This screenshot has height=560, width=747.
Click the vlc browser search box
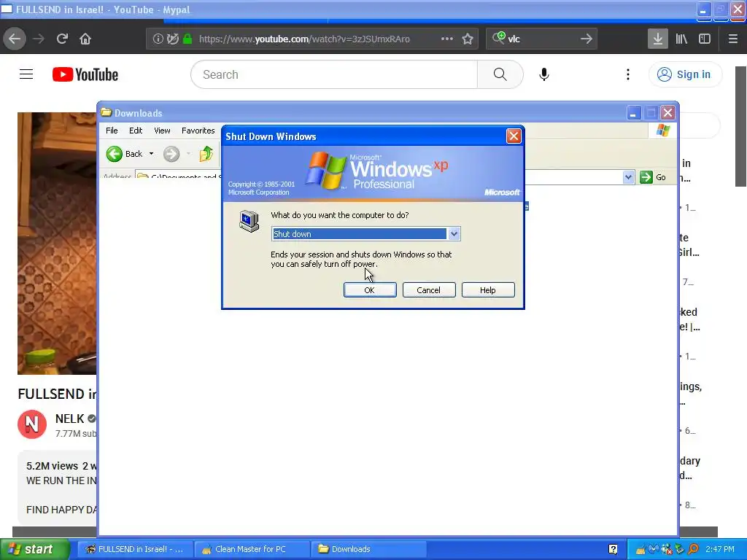[x=541, y=39]
